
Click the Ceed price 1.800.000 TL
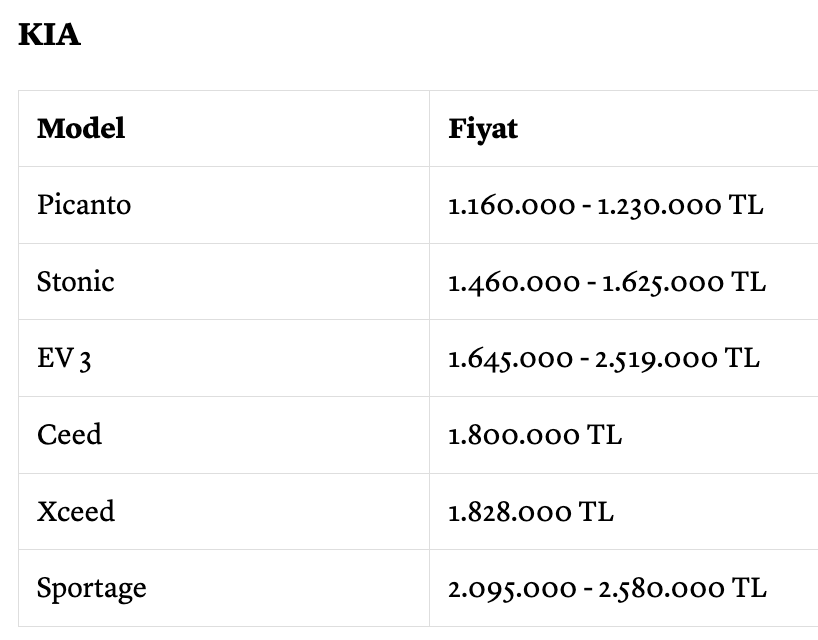point(535,435)
